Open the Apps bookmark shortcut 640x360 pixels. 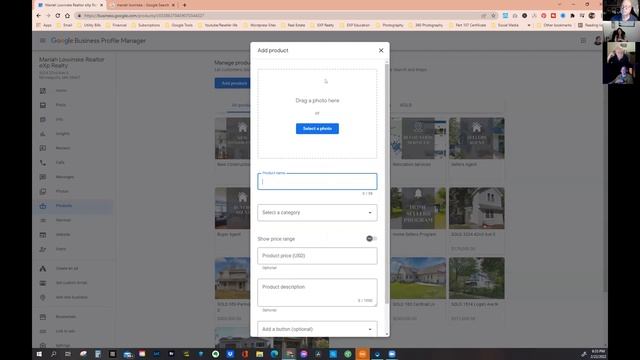44,25
